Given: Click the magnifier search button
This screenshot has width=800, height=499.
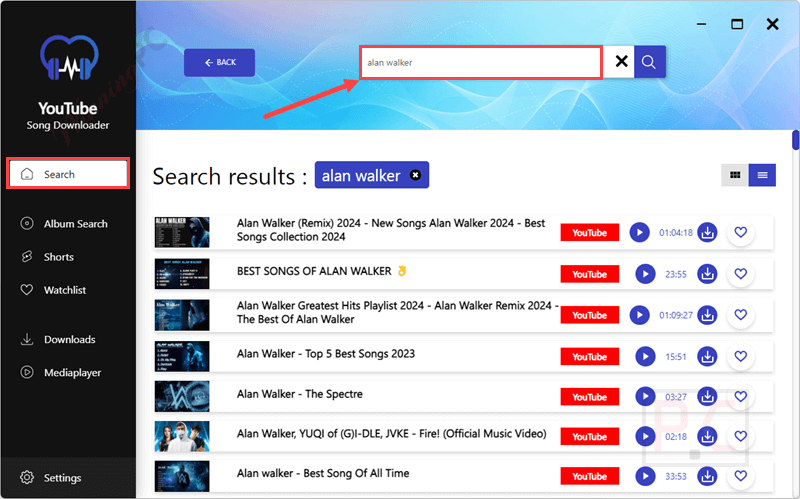Looking at the screenshot, I should click(x=649, y=62).
